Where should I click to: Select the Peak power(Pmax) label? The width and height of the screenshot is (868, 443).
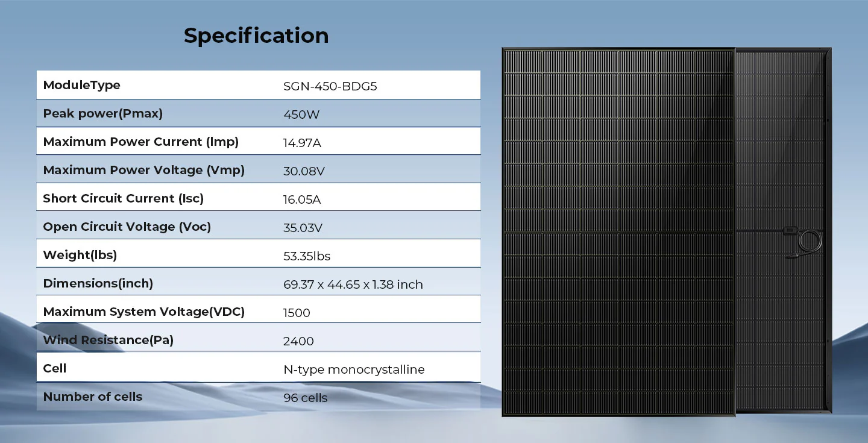[102, 113]
